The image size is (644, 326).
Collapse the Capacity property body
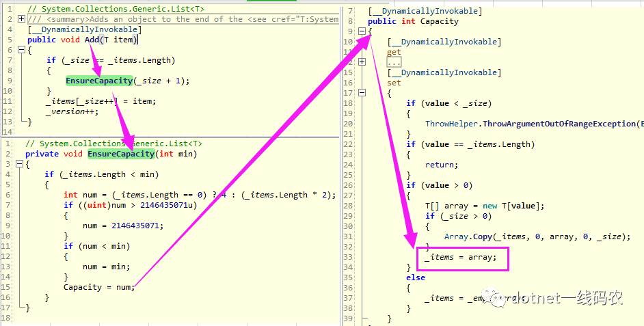(362, 31)
